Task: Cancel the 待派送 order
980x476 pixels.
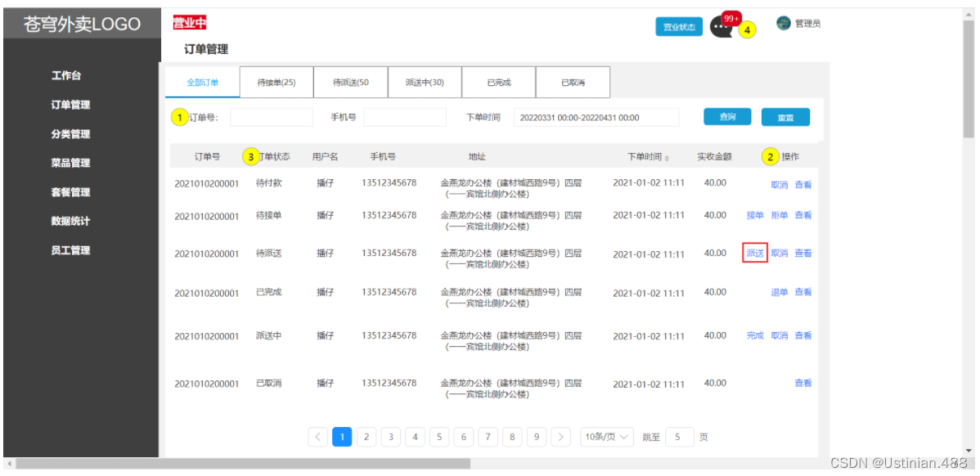Action: [x=780, y=253]
